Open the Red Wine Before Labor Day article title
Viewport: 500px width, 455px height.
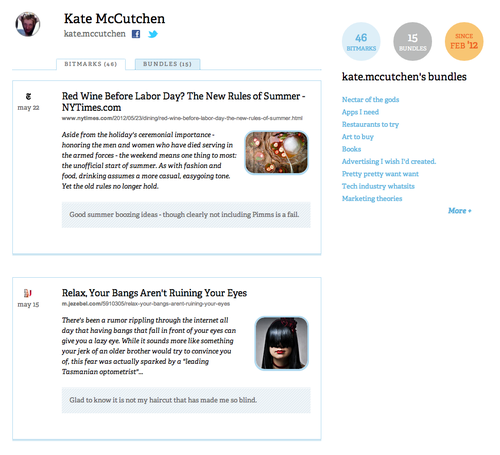point(183,102)
